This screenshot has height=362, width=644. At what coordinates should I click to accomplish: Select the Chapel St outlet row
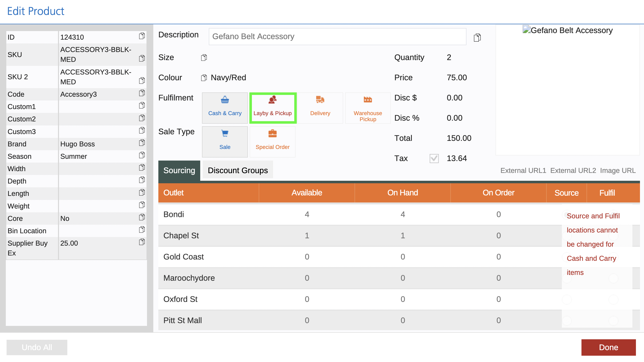[x=399, y=236]
